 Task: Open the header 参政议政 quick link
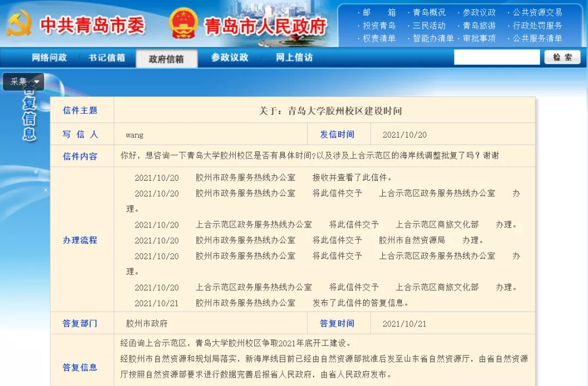tap(479, 13)
